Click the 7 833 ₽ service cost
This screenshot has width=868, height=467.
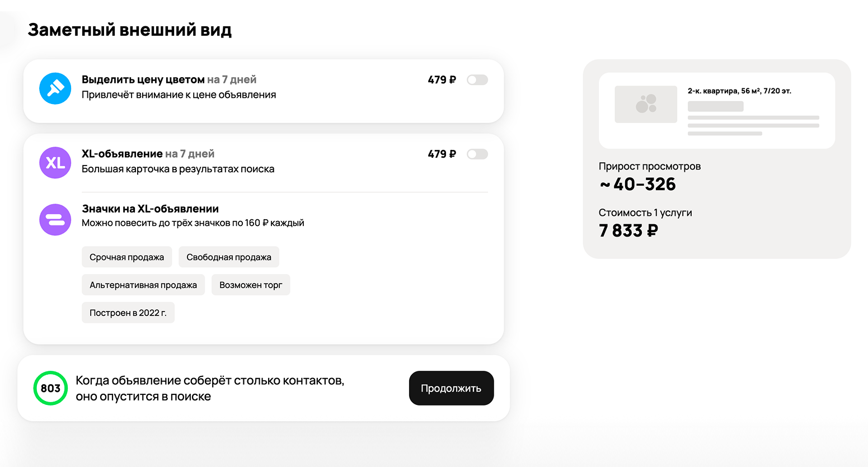coord(628,230)
